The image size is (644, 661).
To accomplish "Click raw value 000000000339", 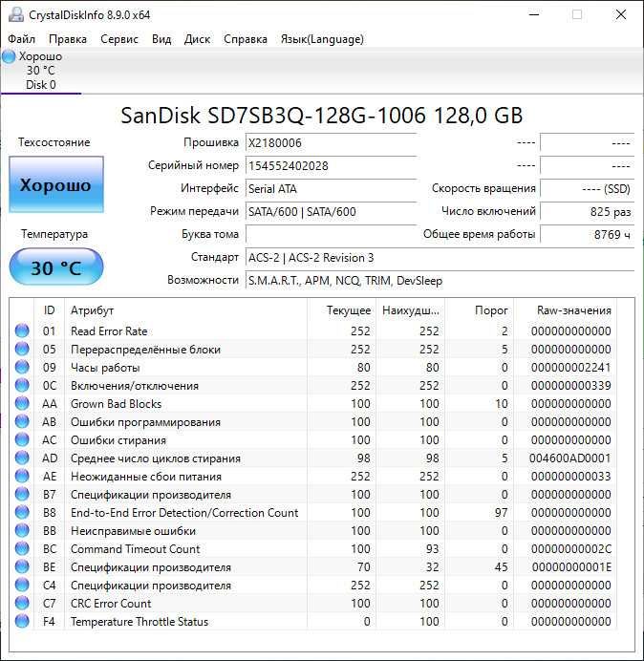I will click(x=571, y=386).
